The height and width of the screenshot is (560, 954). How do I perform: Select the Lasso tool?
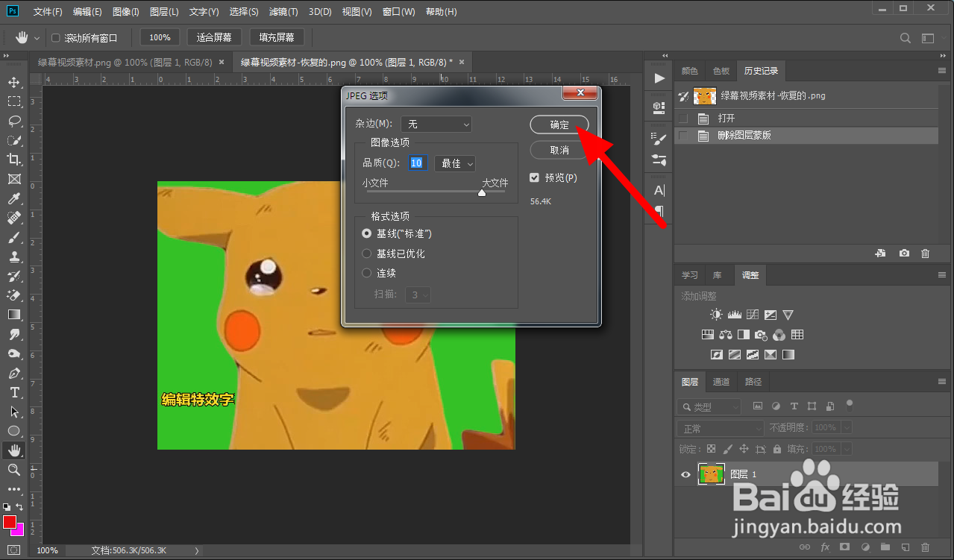pos(14,121)
